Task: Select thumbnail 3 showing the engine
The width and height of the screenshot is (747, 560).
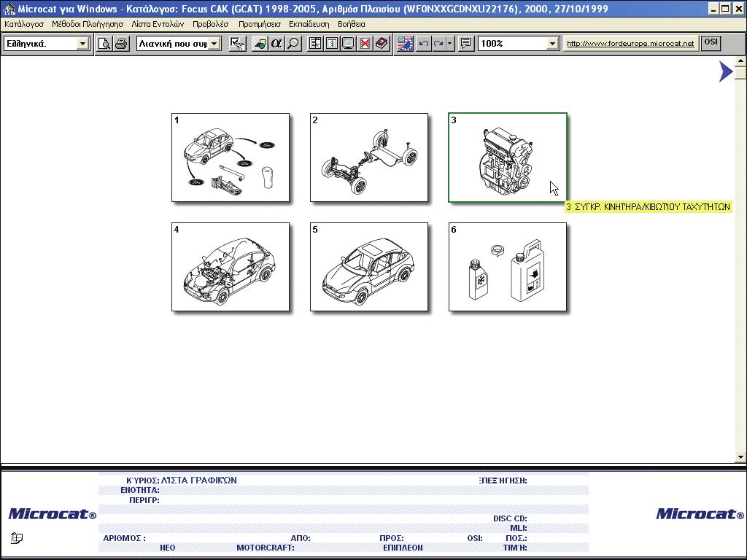Action: pos(508,157)
